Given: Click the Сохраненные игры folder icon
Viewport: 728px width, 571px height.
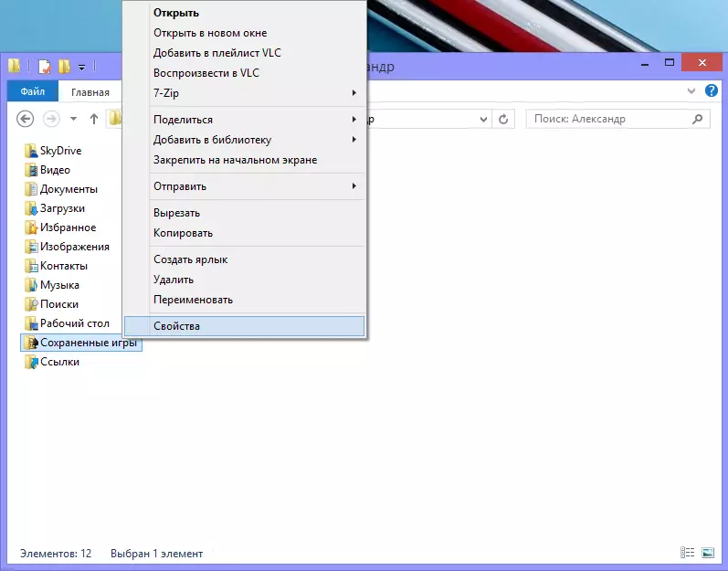Looking at the screenshot, I should (x=31, y=343).
